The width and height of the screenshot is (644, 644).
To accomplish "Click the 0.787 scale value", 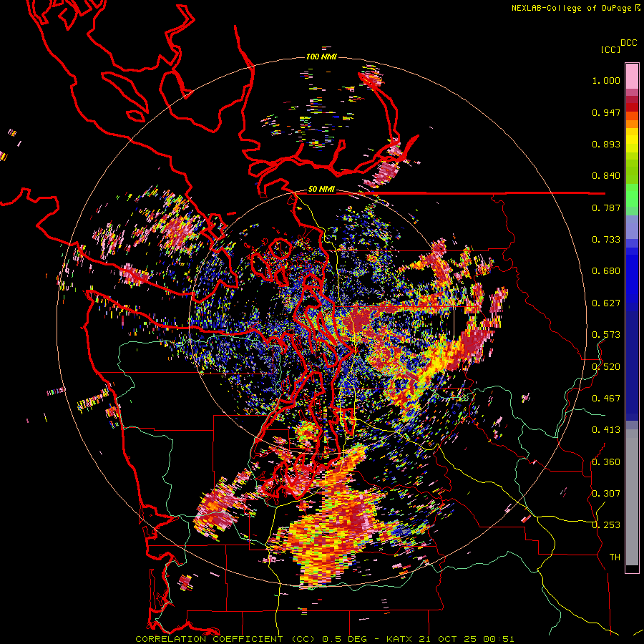I will pos(606,208).
